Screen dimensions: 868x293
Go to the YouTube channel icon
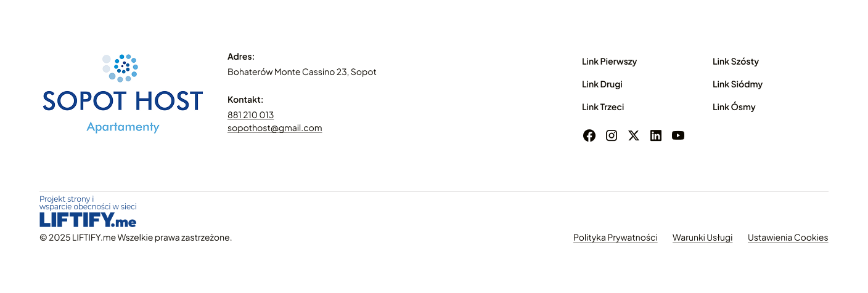pyautogui.click(x=678, y=135)
